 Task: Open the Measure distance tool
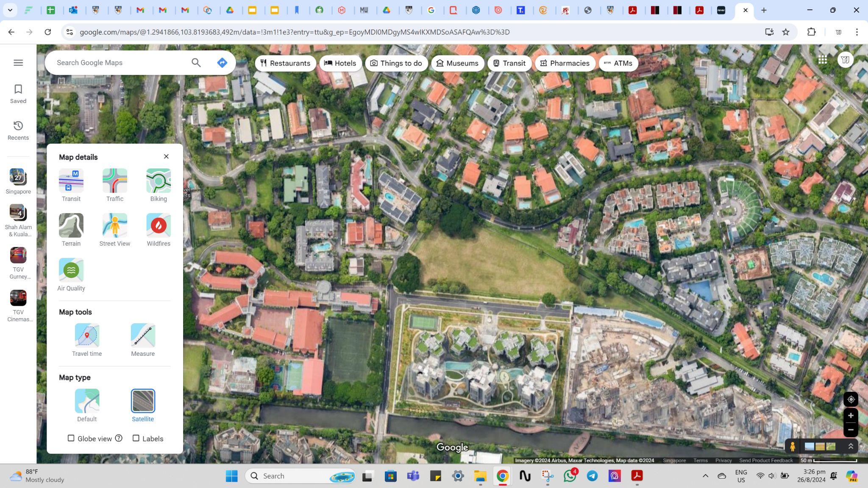tap(143, 335)
